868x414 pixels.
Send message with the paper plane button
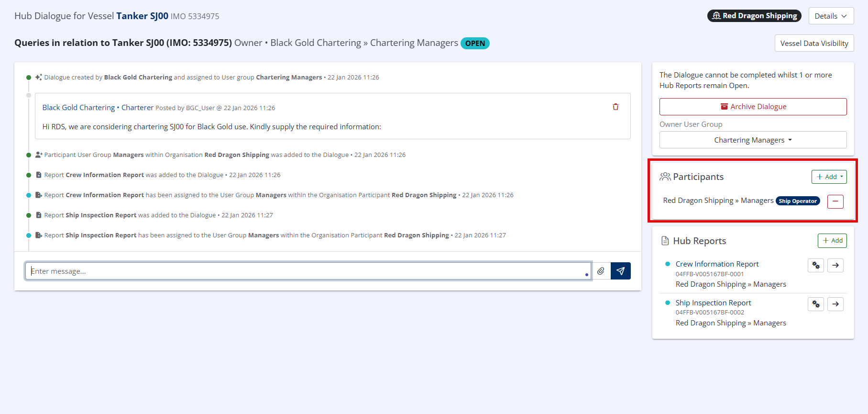tap(620, 271)
